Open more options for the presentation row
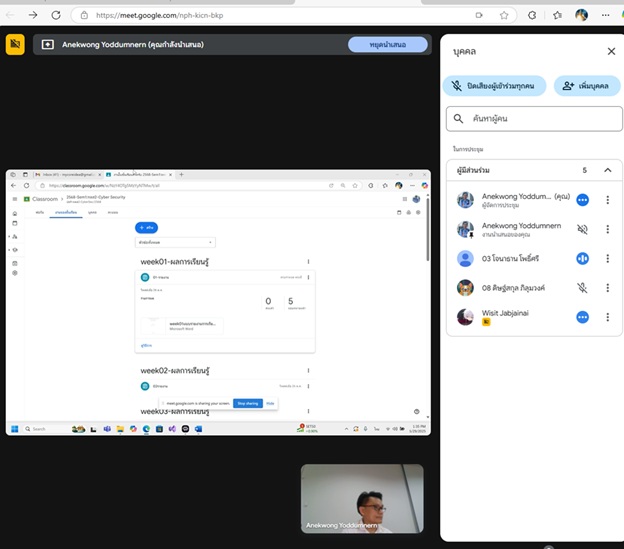This screenshot has width=624, height=549. (x=607, y=229)
